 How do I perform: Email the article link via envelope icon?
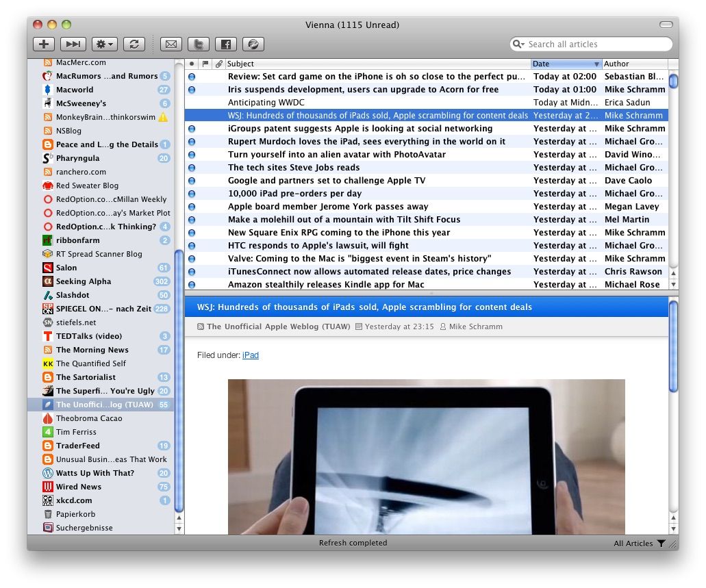(x=171, y=44)
